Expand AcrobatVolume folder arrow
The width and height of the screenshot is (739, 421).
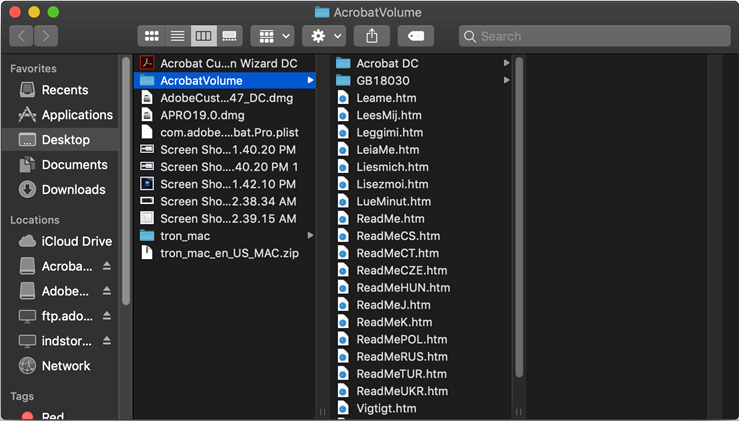(x=310, y=81)
